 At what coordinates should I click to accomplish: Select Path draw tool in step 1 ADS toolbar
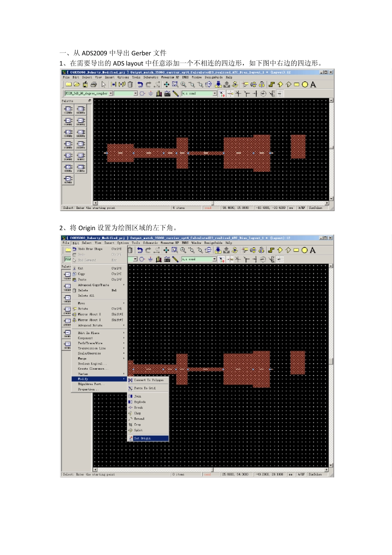(x=272, y=85)
